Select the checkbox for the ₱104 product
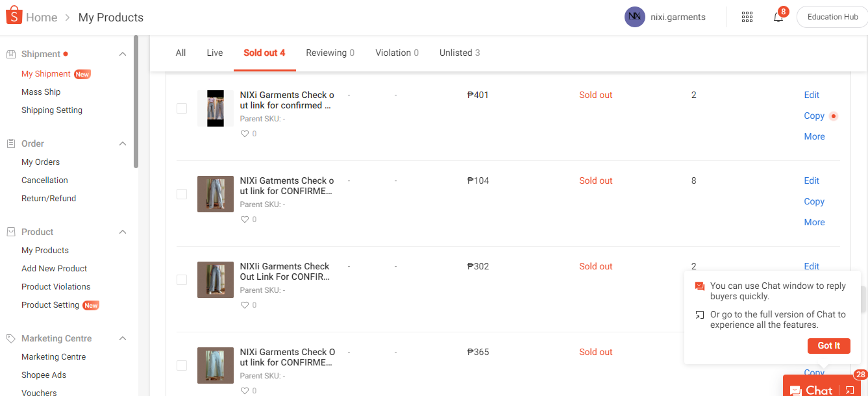The height and width of the screenshot is (396, 868). coord(182,194)
